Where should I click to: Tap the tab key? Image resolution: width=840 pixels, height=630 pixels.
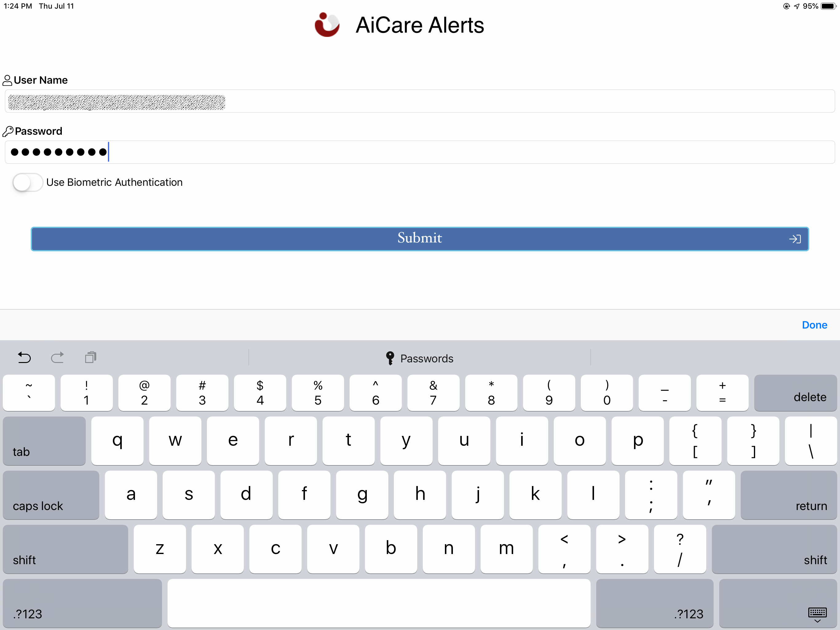pos(44,441)
